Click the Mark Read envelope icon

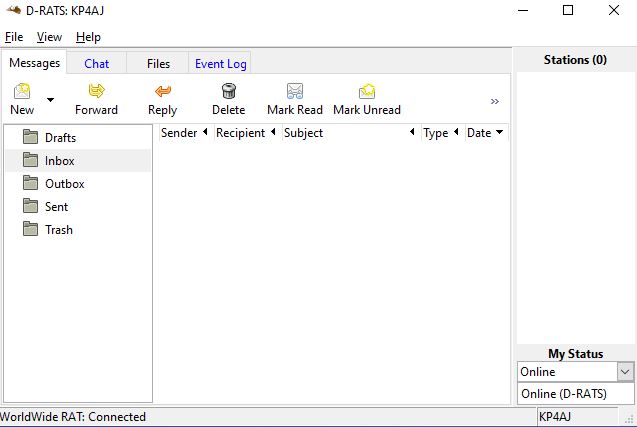pyautogui.click(x=295, y=91)
